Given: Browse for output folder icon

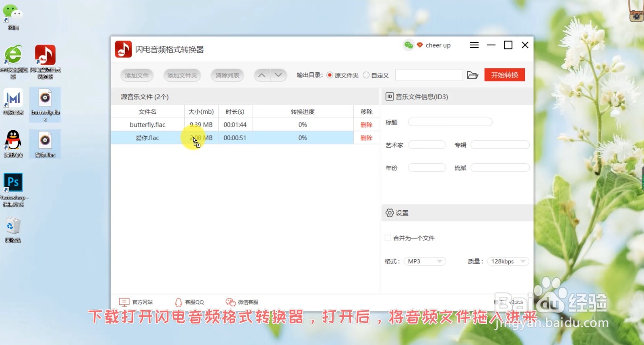Looking at the screenshot, I should [x=473, y=75].
